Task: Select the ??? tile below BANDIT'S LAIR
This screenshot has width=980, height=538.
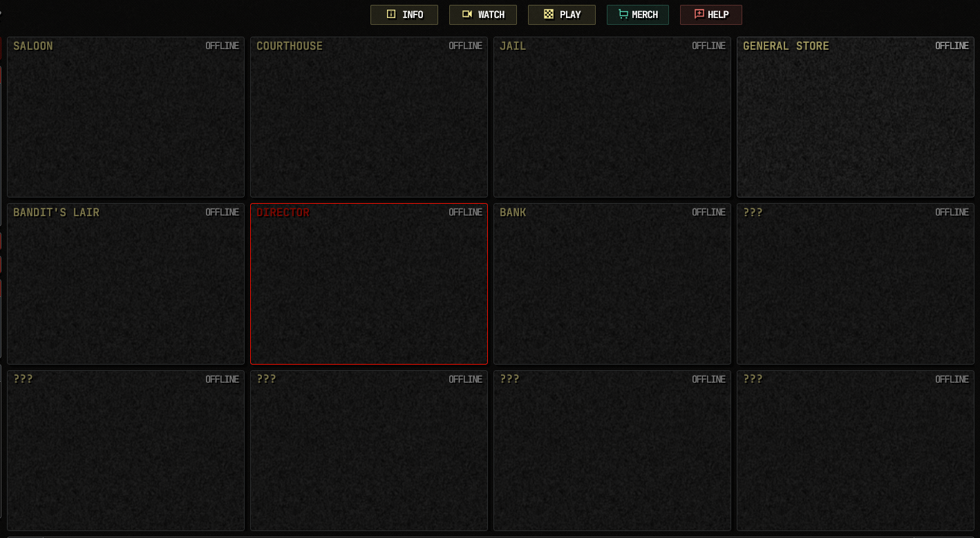Action: click(x=126, y=450)
